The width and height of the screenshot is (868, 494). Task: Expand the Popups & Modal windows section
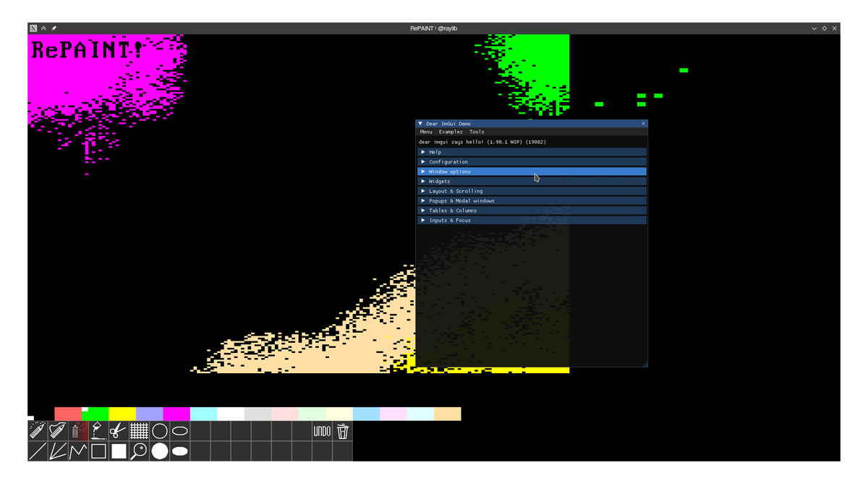[532, 201]
